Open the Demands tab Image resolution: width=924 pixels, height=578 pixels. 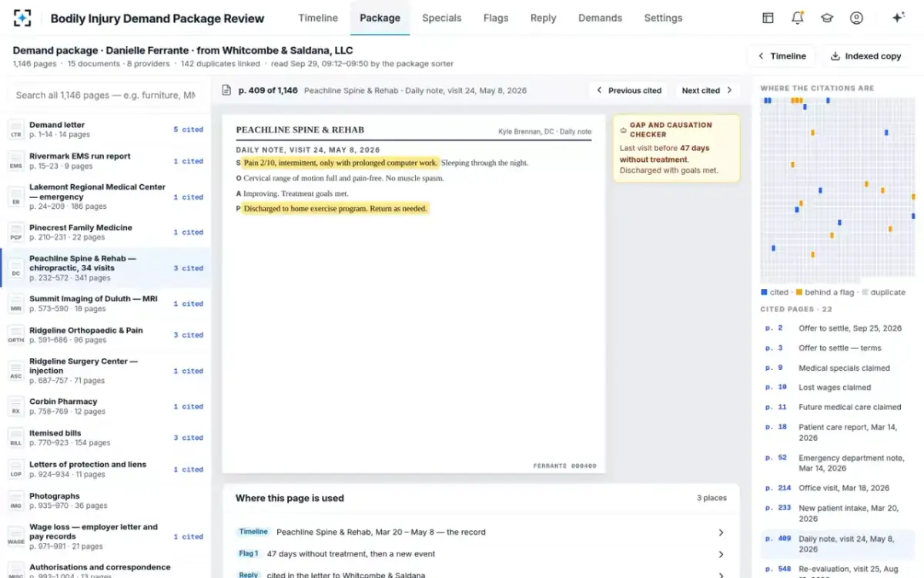[600, 18]
